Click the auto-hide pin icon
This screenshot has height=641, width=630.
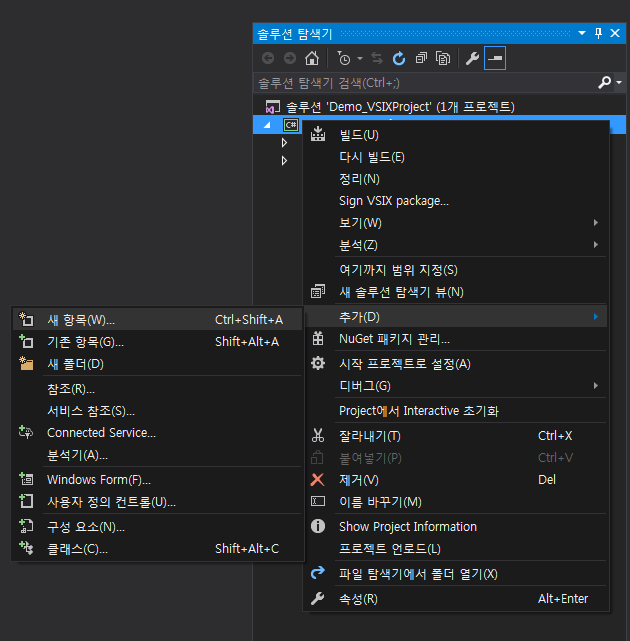(598, 33)
